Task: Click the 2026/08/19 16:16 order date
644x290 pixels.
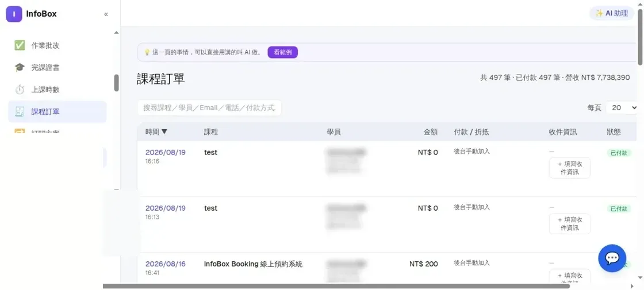Action: click(166, 153)
